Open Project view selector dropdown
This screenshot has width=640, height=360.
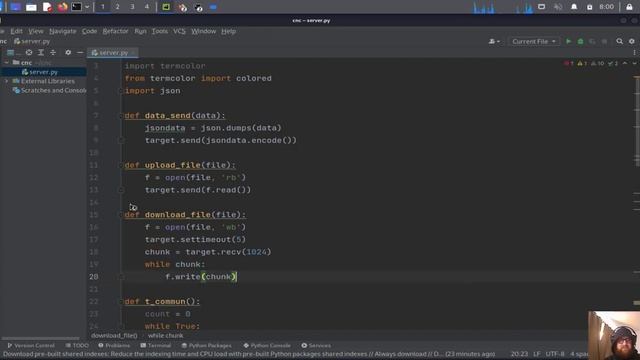tap(13, 52)
